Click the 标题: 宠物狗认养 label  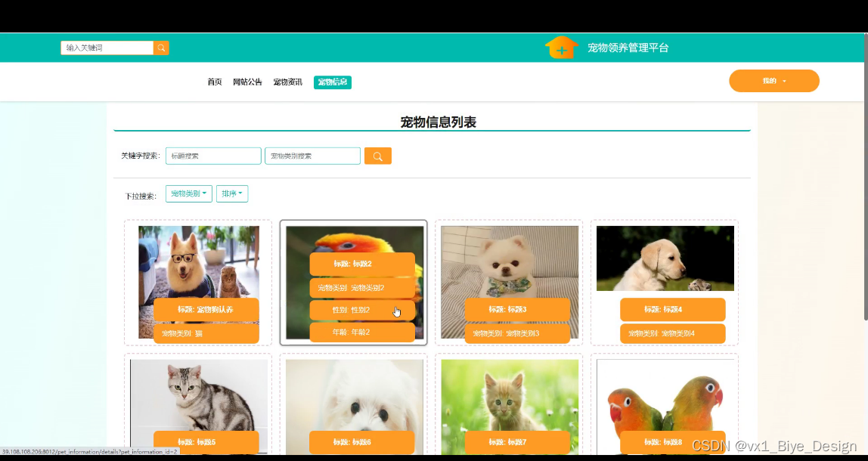point(206,309)
